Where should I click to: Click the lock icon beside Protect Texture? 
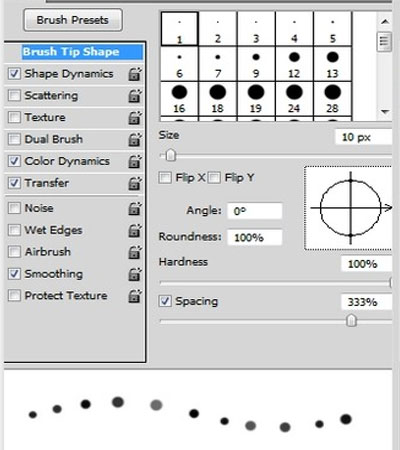tap(135, 296)
